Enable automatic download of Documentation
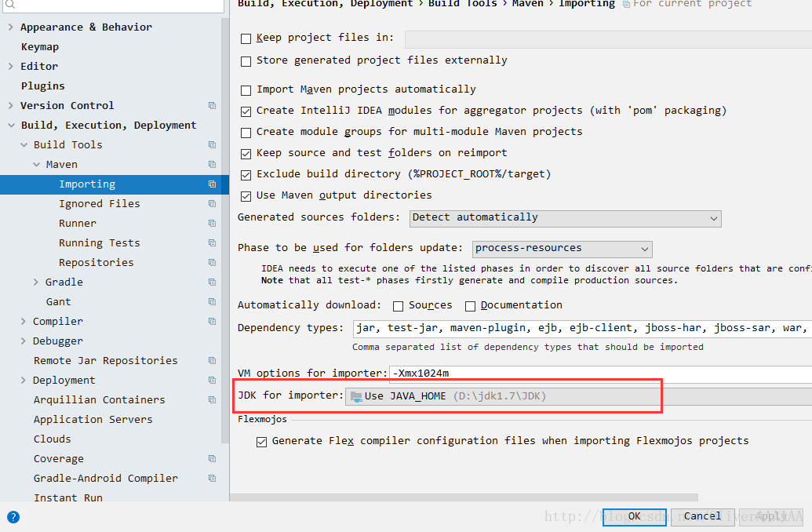 point(470,307)
